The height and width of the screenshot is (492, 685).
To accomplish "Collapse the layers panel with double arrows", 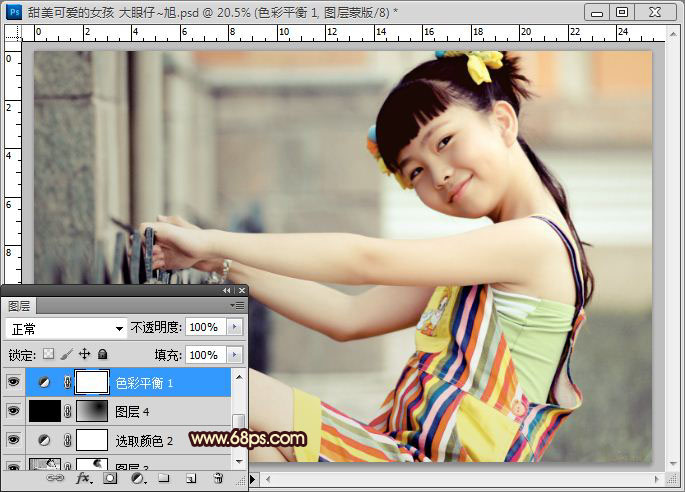I will pyautogui.click(x=226, y=290).
